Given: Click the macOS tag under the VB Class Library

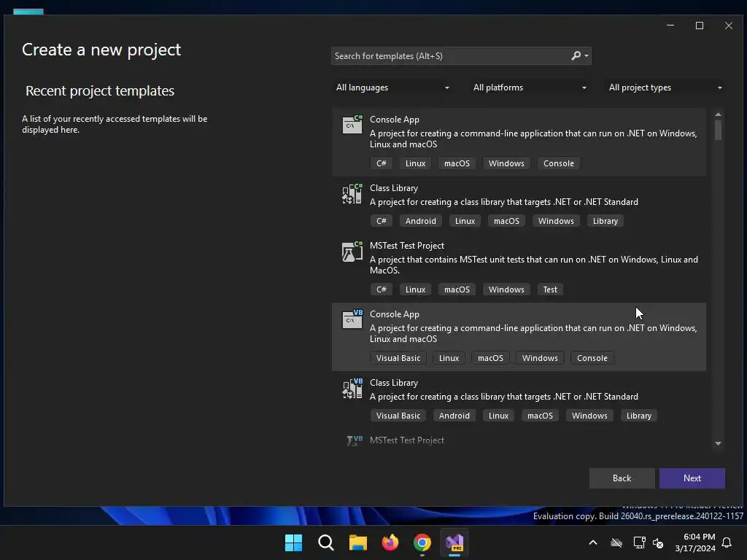Looking at the screenshot, I should click(540, 416).
